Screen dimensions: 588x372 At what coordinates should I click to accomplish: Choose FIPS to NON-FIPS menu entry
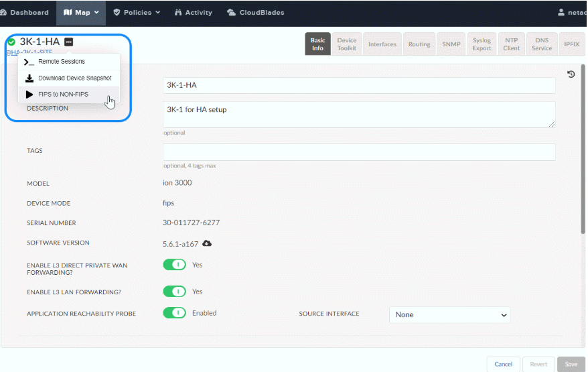(x=62, y=95)
